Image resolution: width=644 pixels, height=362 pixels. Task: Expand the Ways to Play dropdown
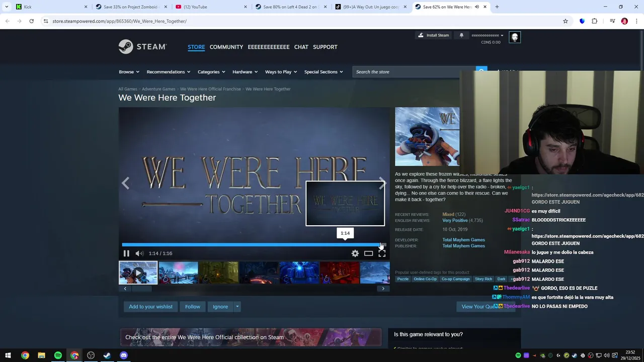pyautogui.click(x=281, y=72)
